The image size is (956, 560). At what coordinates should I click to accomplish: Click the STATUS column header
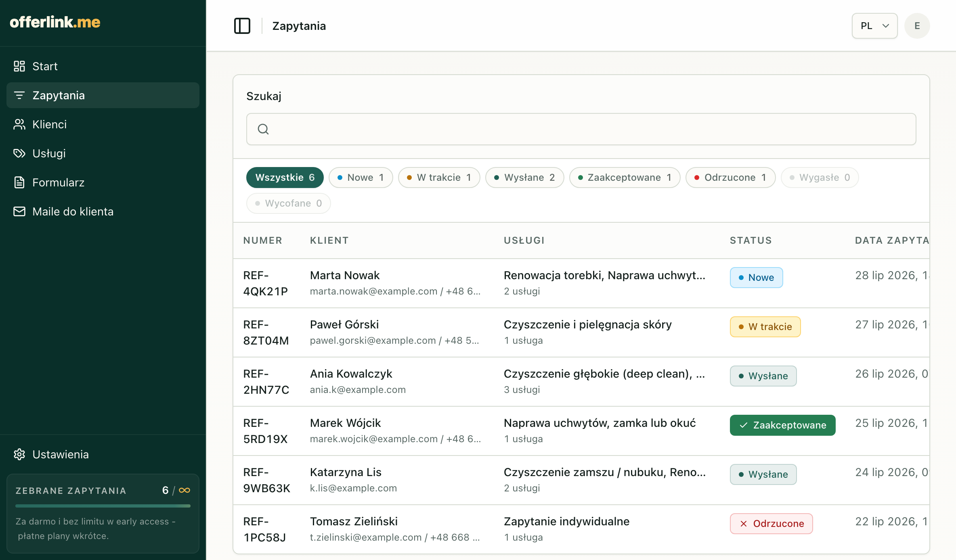(x=751, y=240)
